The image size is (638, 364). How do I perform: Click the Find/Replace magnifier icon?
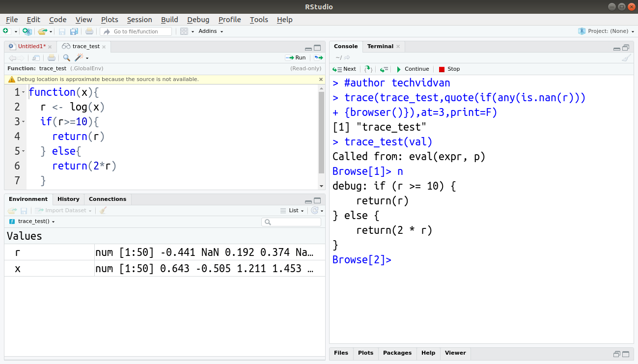tap(66, 58)
